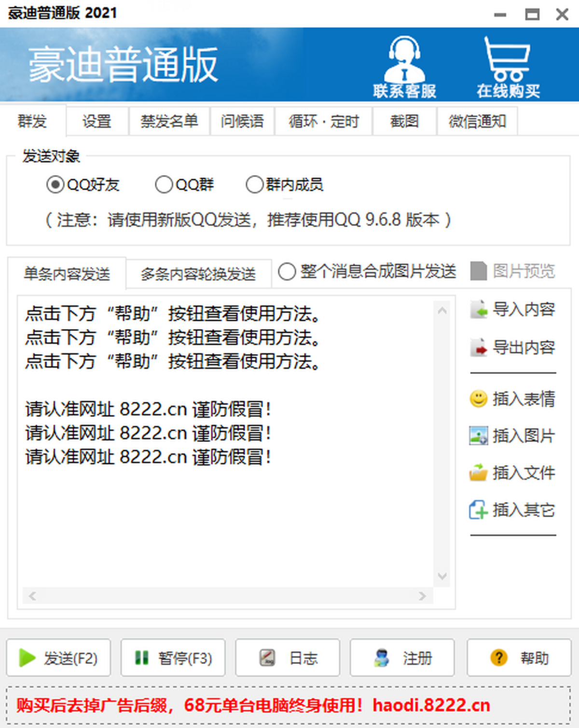Click the 插入文件 folder icon

click(479, 473)
